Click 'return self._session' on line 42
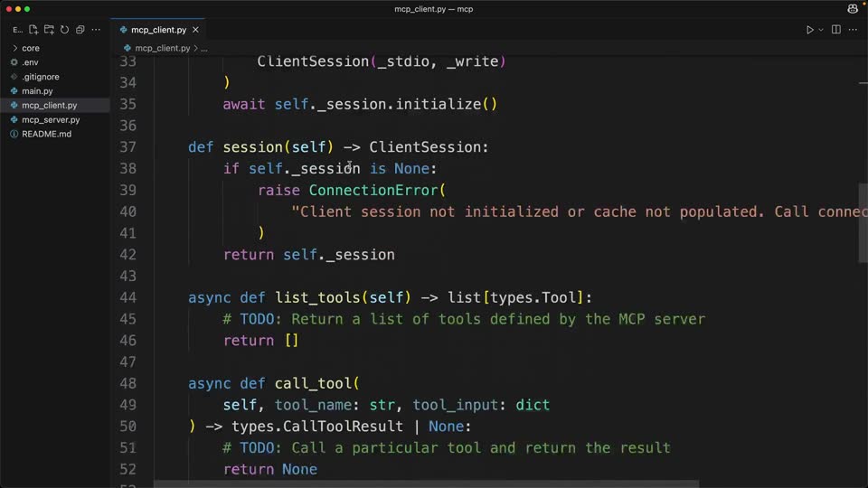The image size is (868, 488). [309, 255]
